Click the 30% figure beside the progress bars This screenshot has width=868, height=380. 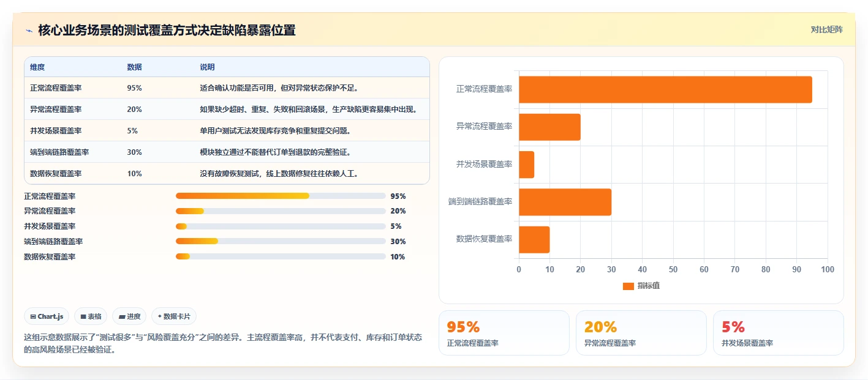[x=398, y=242]
